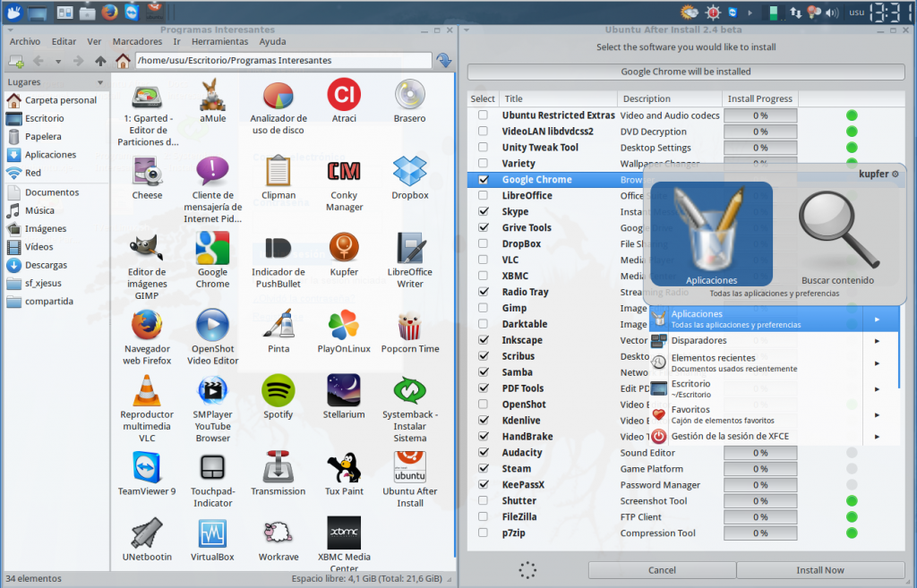Open the Gparted partition editor icon

point(148,97)
